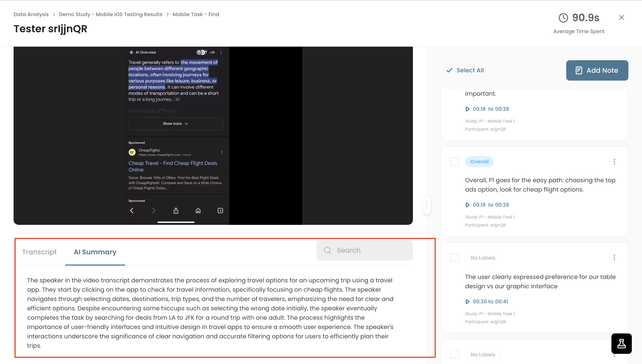
Task: Tick the checkbox on the Overall note
Action: click(x=454, y=161)
